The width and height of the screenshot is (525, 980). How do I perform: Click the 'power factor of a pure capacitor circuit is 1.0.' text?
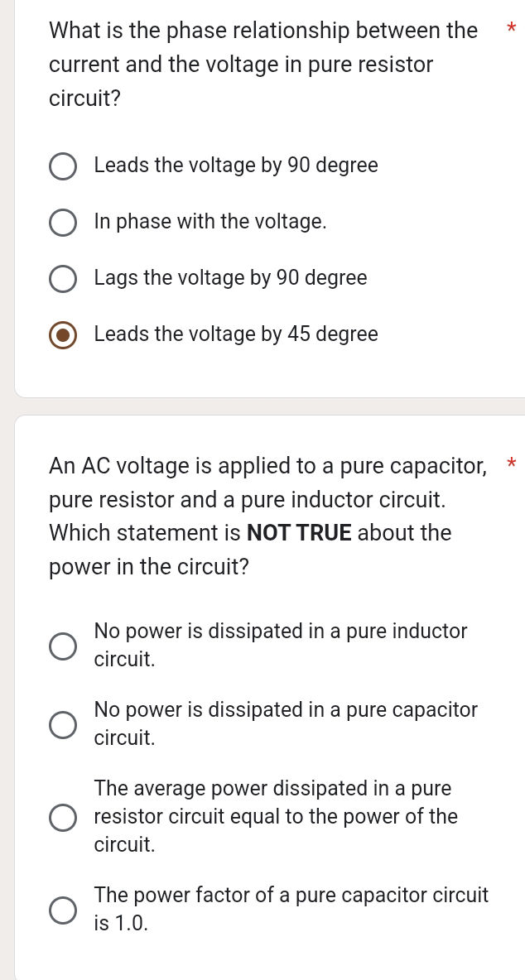point(291,908)
